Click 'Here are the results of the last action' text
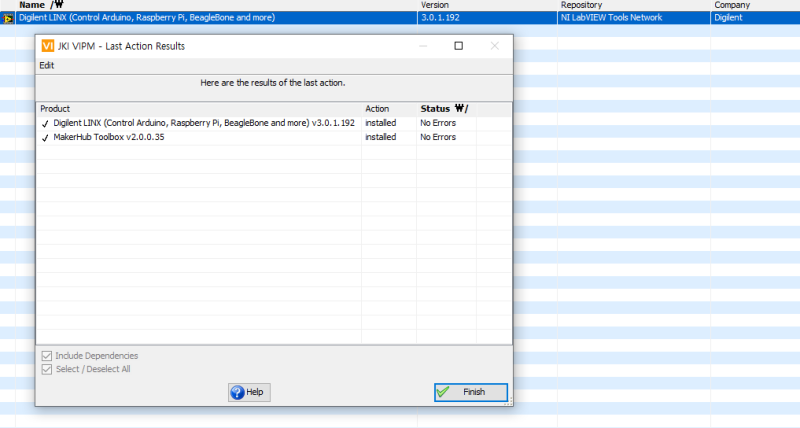 (x=272, y=83)
